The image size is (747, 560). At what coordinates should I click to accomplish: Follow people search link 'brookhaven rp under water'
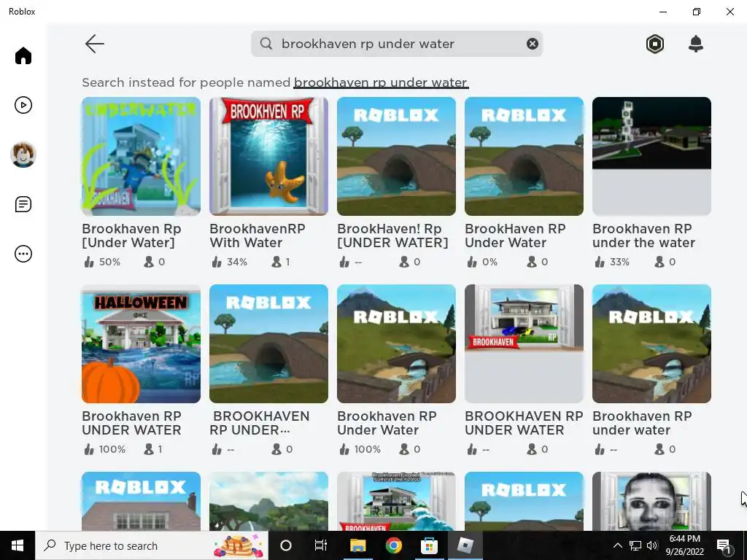click(381, 82)
